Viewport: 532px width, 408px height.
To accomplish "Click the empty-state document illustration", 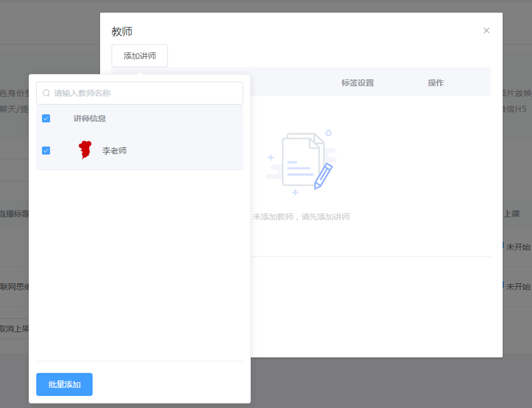I will 301,161.
